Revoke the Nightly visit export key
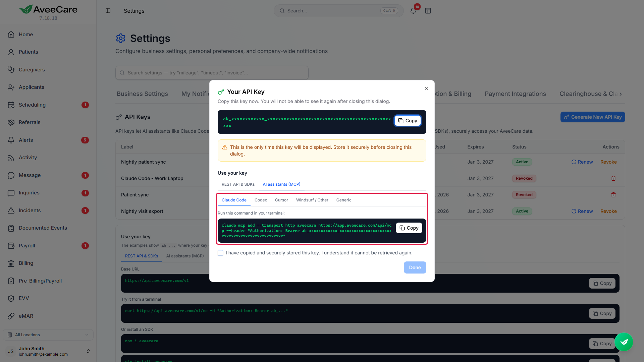 coord(608,211)
